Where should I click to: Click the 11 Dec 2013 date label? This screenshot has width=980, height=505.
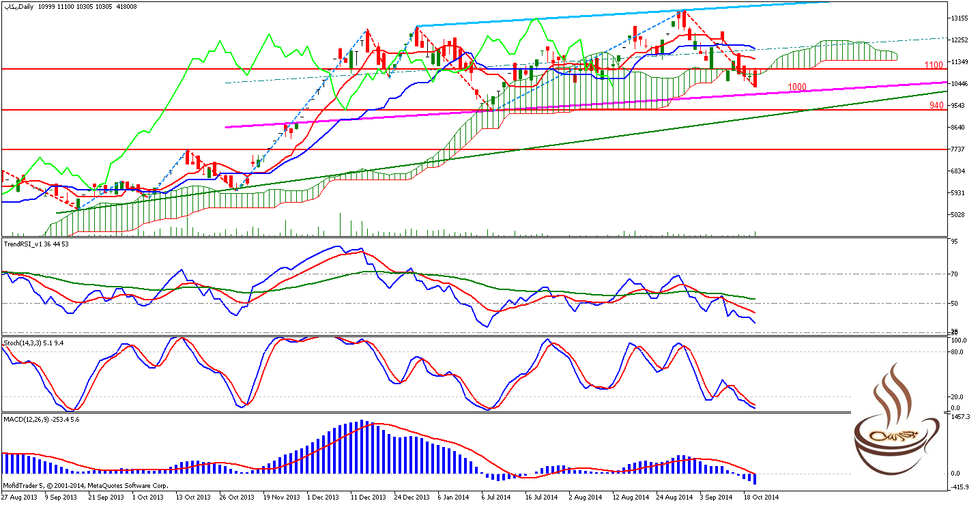pyautogui.click(x=369, y=497)
